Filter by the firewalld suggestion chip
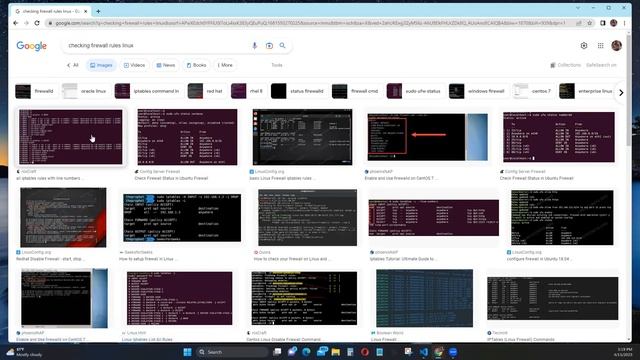 click(35, 91)
